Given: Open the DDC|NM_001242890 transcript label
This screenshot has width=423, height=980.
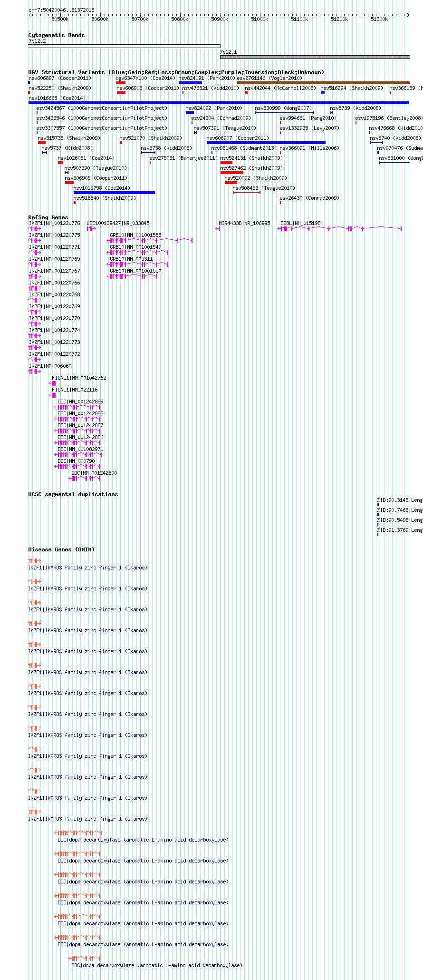Looking at the screenshot, I should click(x=94, y=473).
